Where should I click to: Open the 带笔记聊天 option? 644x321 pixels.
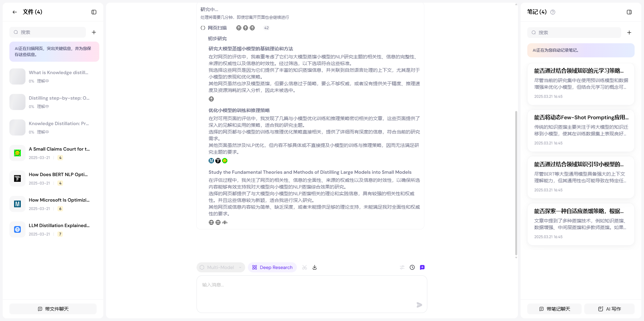click(554, 309)
